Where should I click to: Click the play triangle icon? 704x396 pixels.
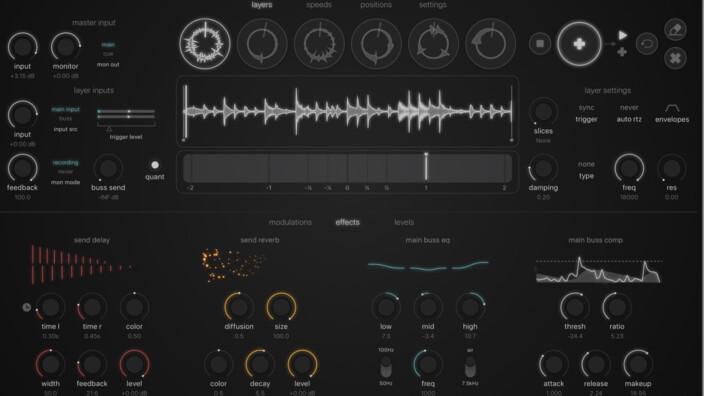coord(622,35)
